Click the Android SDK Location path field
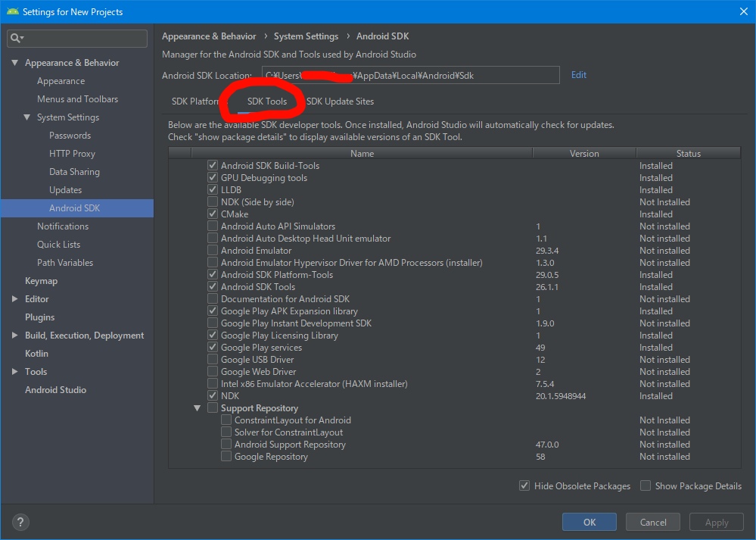The image size is (756, 540). coord(411,75)
